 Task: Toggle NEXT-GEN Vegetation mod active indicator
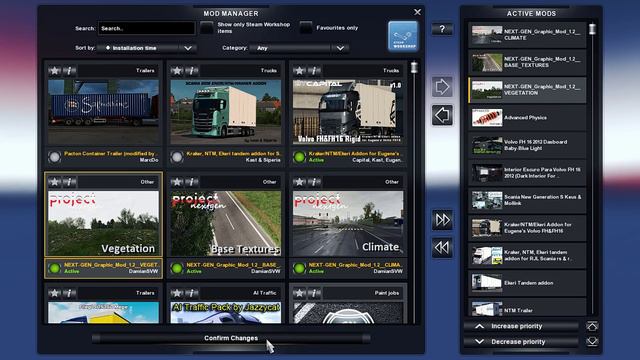click(x=54, y=268)
